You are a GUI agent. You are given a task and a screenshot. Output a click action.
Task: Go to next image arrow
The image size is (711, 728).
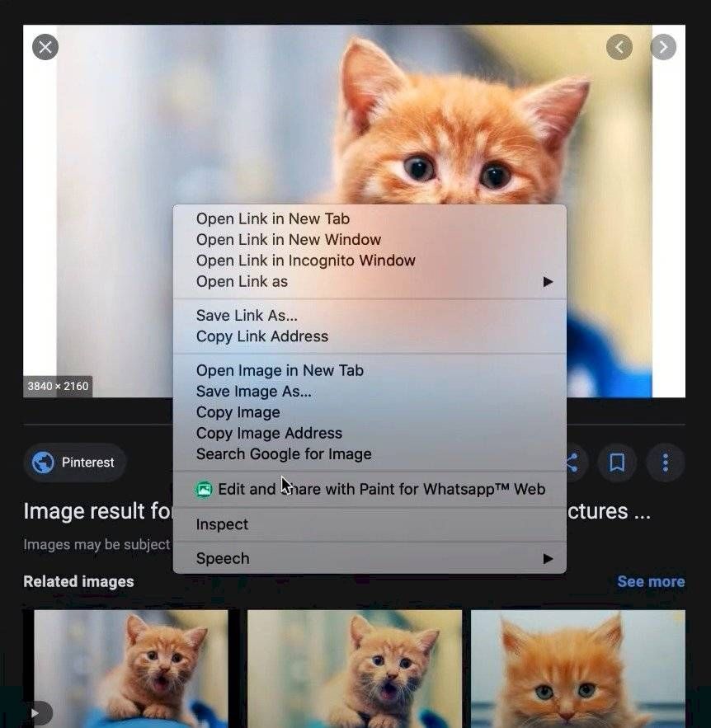[x=663, y=47]
